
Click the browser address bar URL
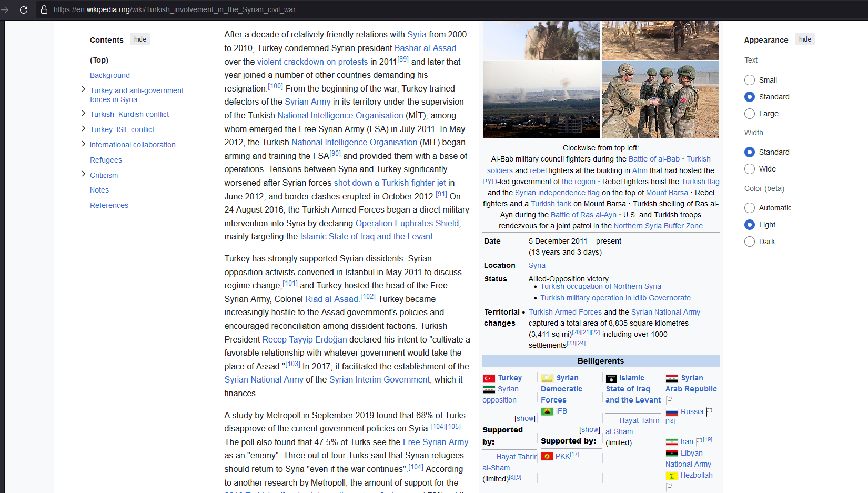click(175, 9)
